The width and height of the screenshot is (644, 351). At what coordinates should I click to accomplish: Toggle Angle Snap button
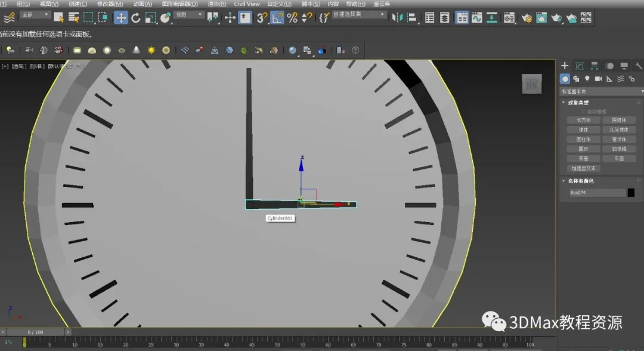click(x=277, y=18)
